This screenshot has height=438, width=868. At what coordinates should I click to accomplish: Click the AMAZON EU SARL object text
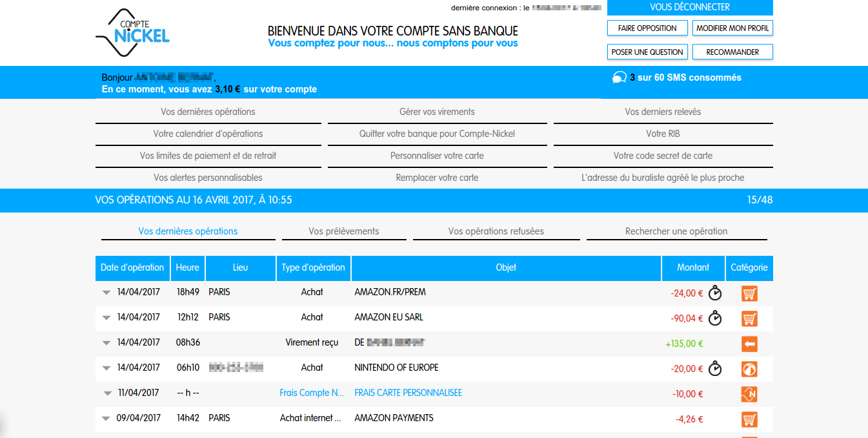pos(389,317)
